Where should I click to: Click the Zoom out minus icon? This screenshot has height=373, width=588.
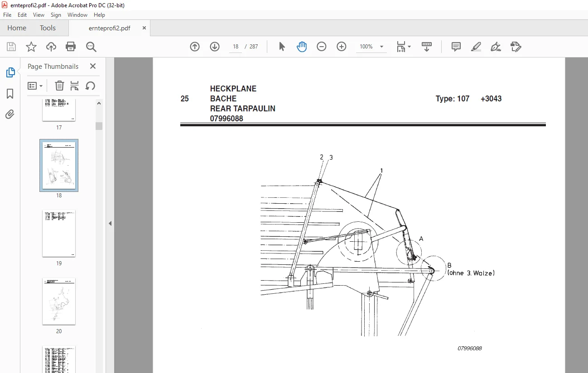[322, 47]
